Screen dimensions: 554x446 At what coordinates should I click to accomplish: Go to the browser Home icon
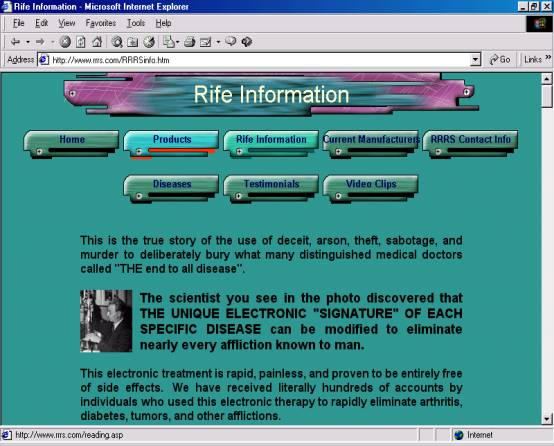(x=97, y=42)
